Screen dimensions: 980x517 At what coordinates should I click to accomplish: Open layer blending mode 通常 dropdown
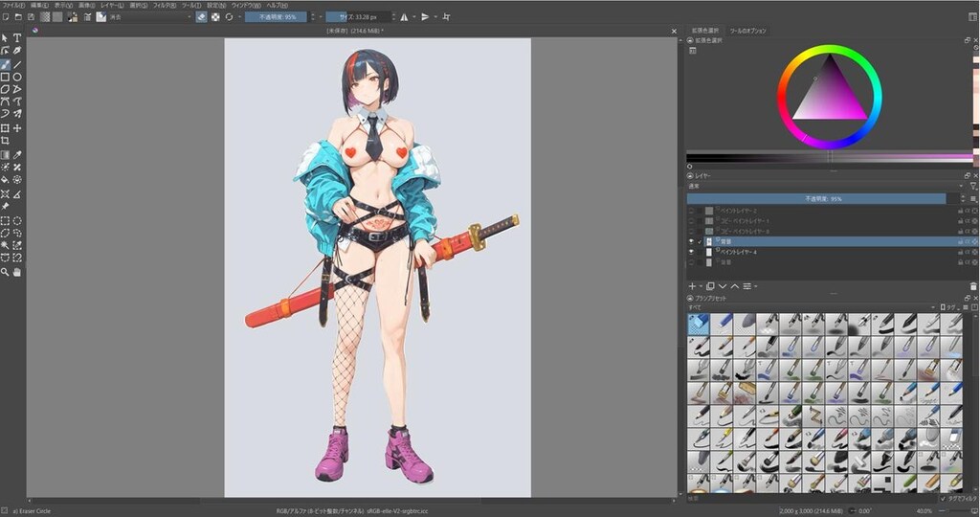[x=824, y=187]
